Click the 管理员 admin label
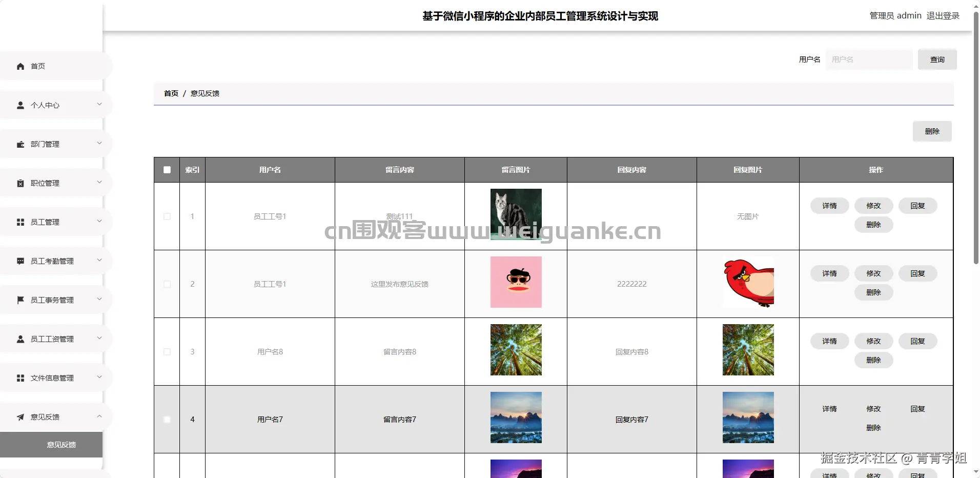The height and width of the screenshot is (478, 980). 895,16
